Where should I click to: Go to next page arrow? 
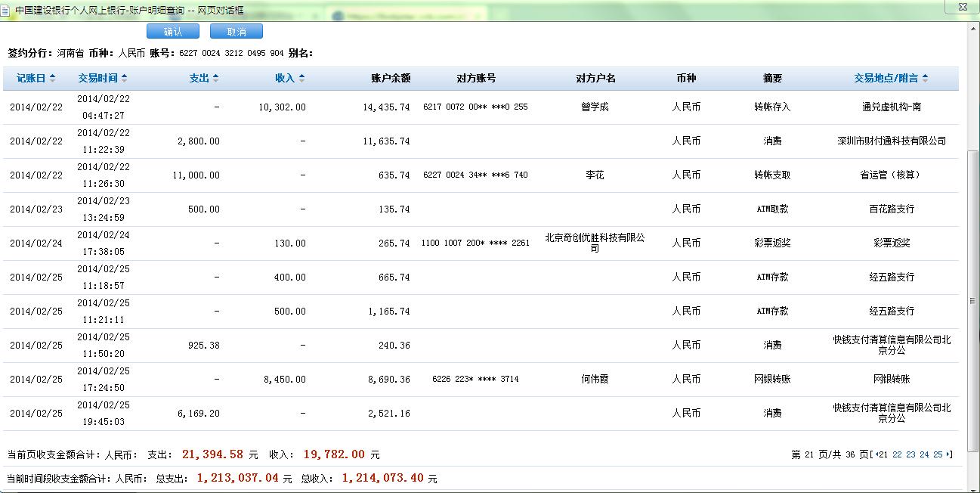coord(949,454)
